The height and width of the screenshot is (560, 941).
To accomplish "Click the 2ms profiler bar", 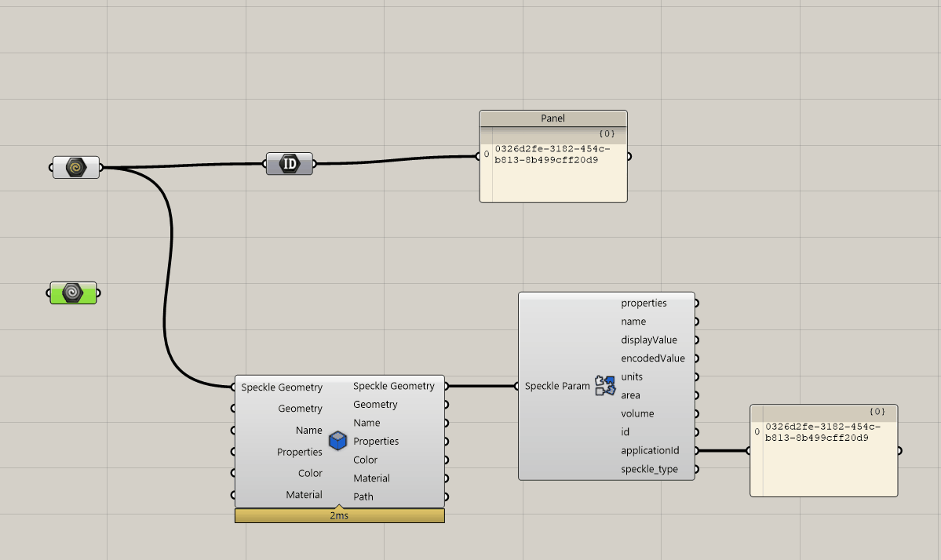I will [x=340, y=515].
